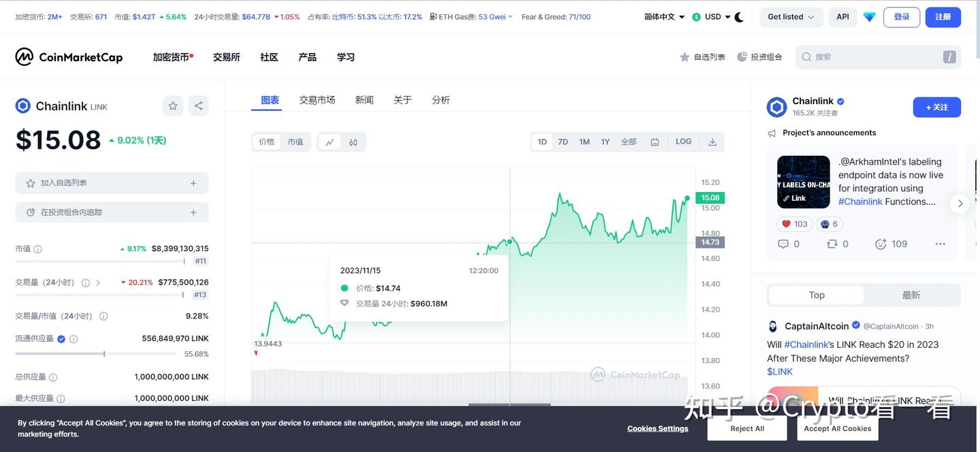The height and width of the screenshot is (452, 980).
Task: Toggle chart data to 市值 mode
Action: pos(295,142)
